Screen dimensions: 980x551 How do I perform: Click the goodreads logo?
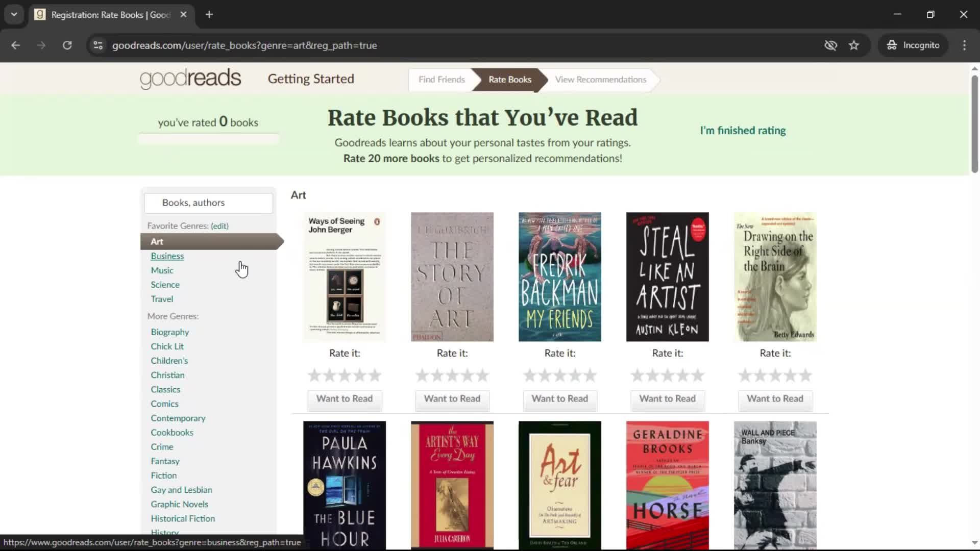190,79
